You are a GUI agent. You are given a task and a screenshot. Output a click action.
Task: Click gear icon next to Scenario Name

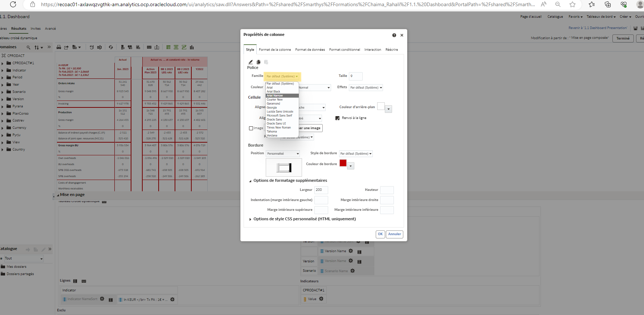click(x=352, y=271)
